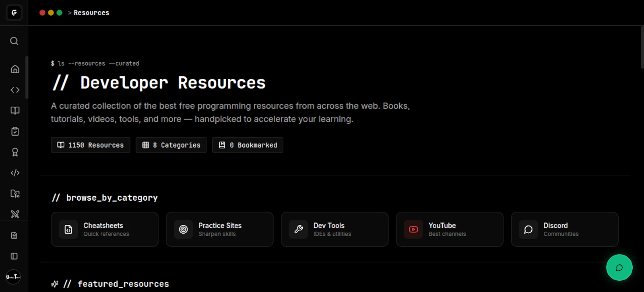Image resolution: width=644 pixels, height=292 pixels.
Task: Open the folder settings sidebar icon
Action: click(x=15, y=193)
